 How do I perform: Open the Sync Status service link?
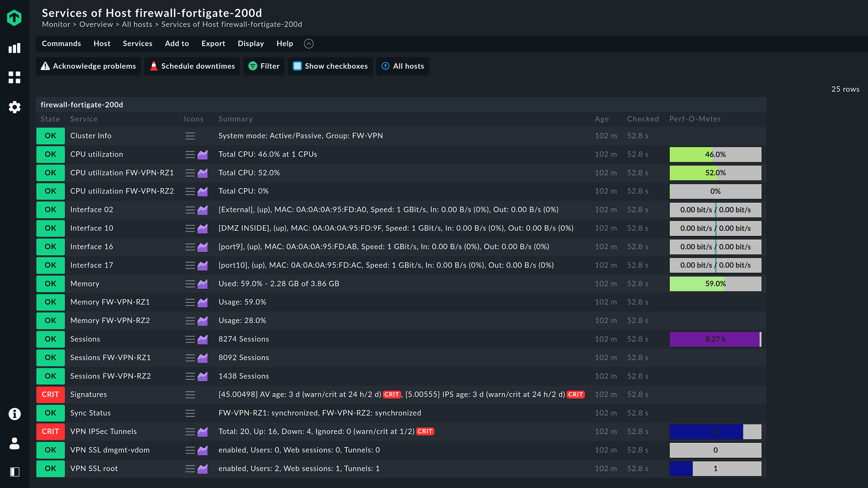coord(90,413)
